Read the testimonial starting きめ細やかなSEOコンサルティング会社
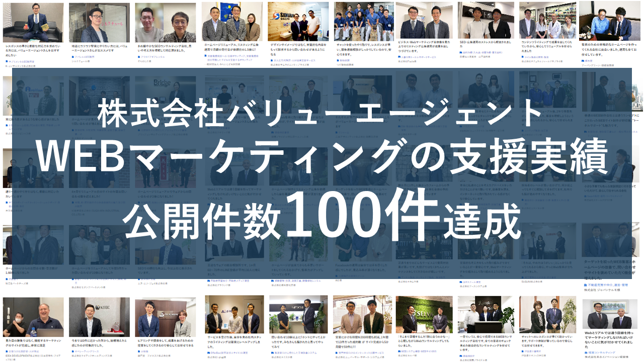The image size is (644, 362). pyautogui.click(x=166, y=47)
